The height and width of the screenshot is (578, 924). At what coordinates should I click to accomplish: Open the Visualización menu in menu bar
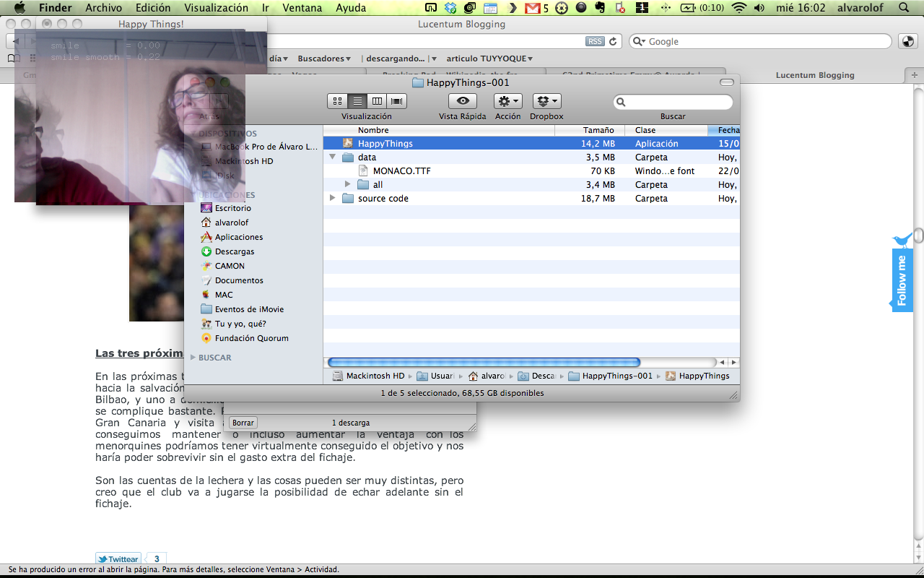click(216, 8)
